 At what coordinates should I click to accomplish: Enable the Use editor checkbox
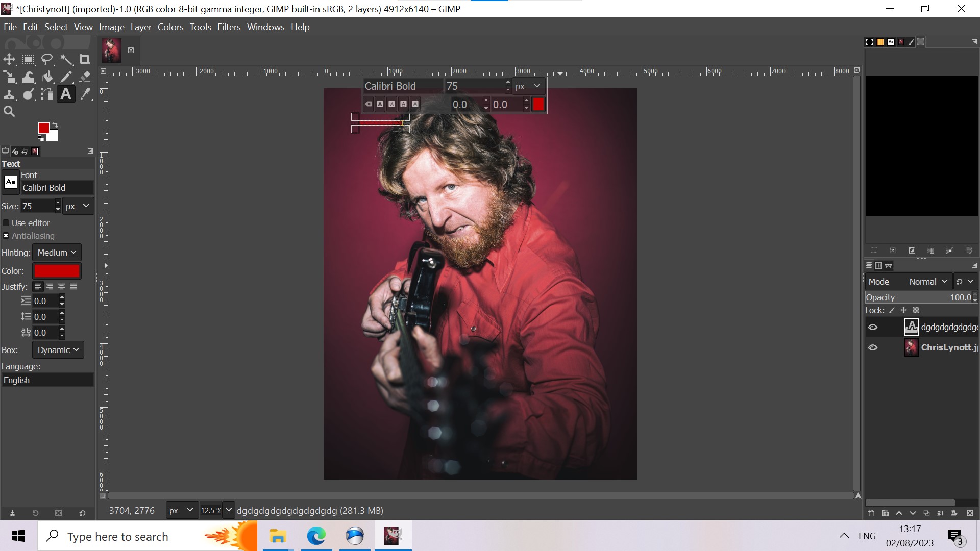pyautogui.click(x=6, y=223)
